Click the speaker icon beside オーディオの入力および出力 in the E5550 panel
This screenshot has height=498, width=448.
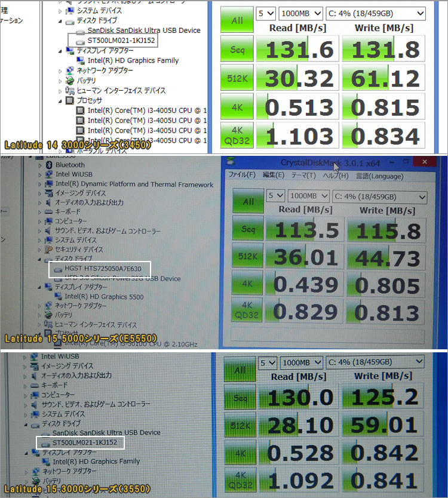48,202
